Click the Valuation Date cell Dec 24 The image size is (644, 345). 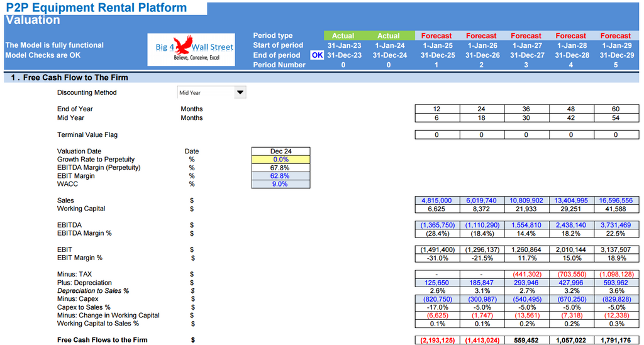click(280, 151)
